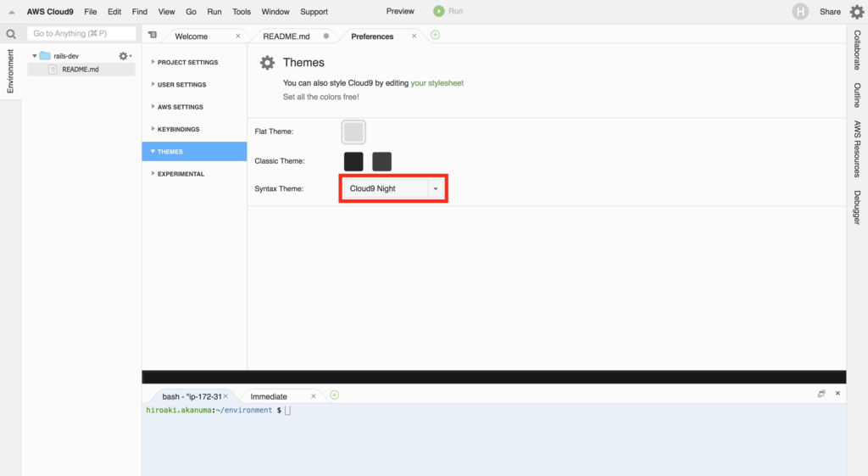Click the AWS Cloud9 menu title
The width and height of the screenshot is (868, 476).
[50, 12]
